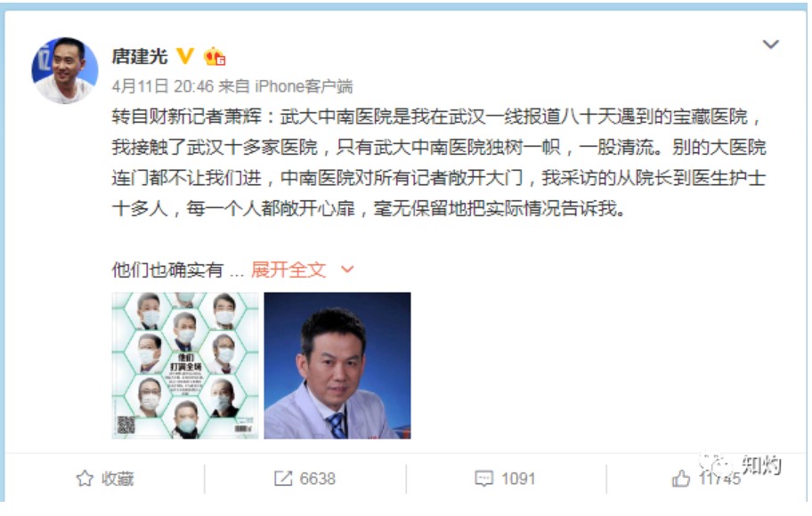The width and height of the screenshot is (812, 516).
Task: Click the 4月11日 20:46 timestamp
Action: pos(162,86)
